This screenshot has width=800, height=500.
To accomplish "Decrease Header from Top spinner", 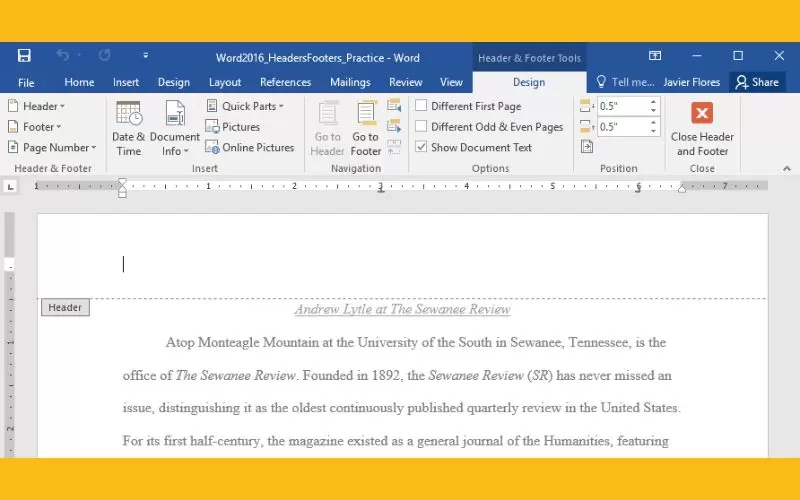I will (653, 110).
